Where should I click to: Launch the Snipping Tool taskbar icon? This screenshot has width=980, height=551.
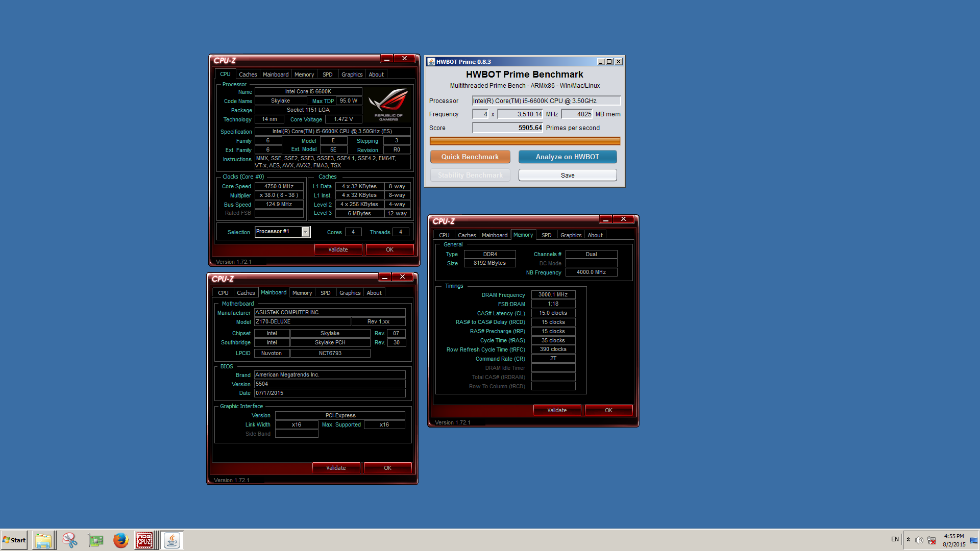pos(70,540)
